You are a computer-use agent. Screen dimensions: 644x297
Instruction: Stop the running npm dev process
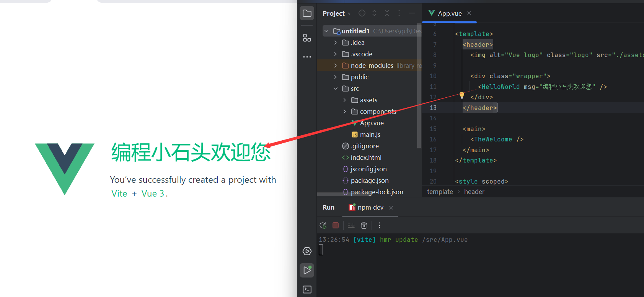(x=336, y=225)
